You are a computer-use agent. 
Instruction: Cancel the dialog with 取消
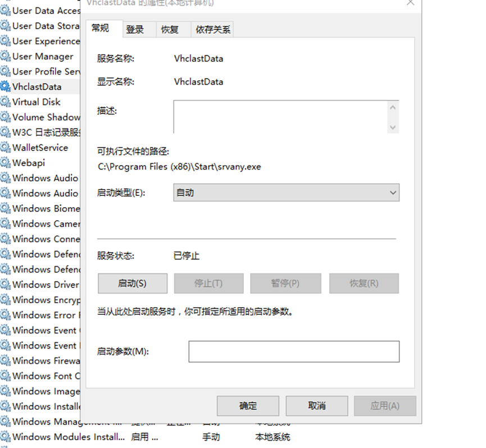click(x=317, y=405)
